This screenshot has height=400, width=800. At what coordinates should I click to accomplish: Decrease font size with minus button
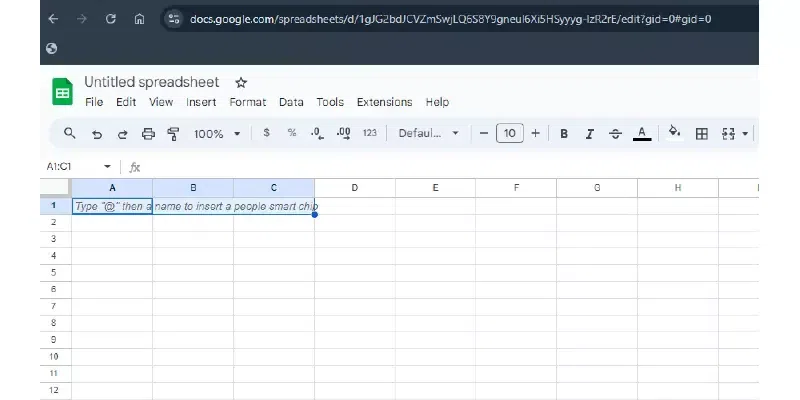484,134
